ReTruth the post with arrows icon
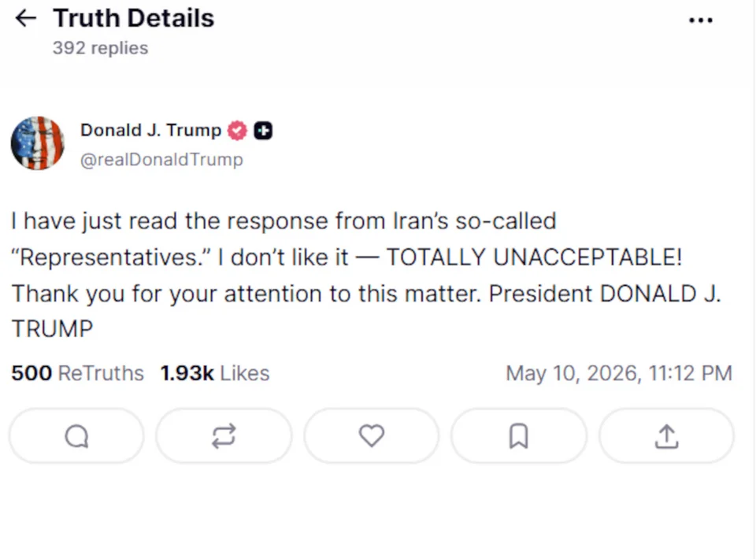This screenshot has height=559, width=756. pos(224,436)
